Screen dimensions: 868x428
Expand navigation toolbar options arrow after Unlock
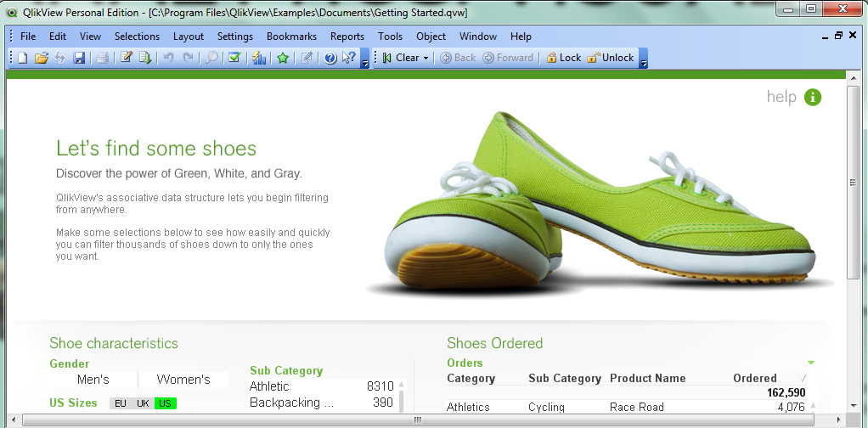pos(643,58)
